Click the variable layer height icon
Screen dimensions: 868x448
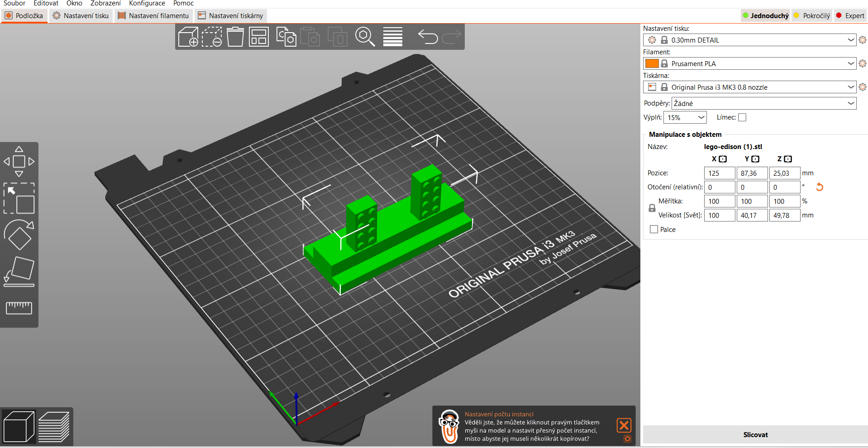[393, 37]
